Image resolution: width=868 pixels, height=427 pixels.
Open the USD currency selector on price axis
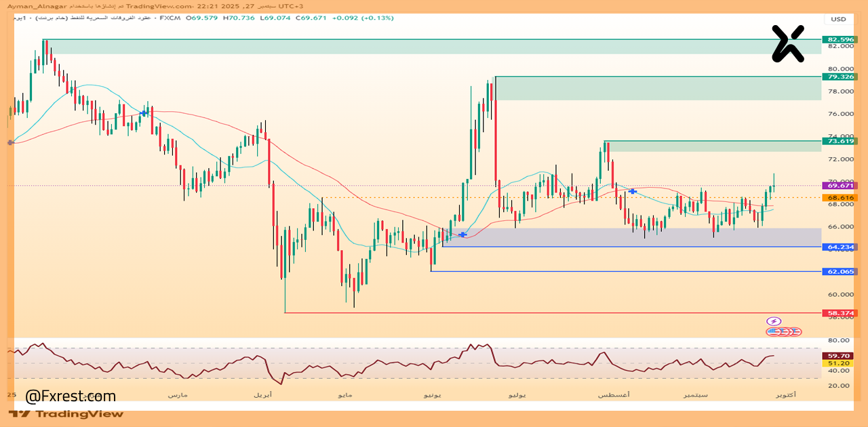pyautogui.click(x=839, y=19)
